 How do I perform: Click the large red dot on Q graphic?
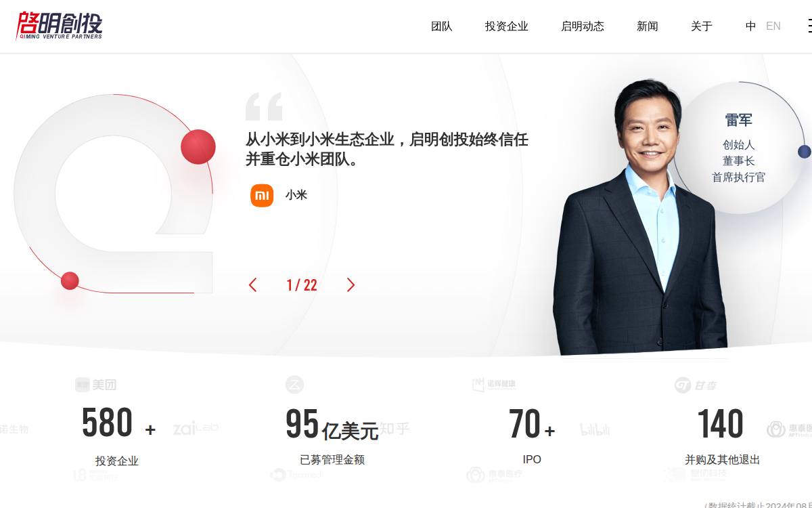point(198,146)
